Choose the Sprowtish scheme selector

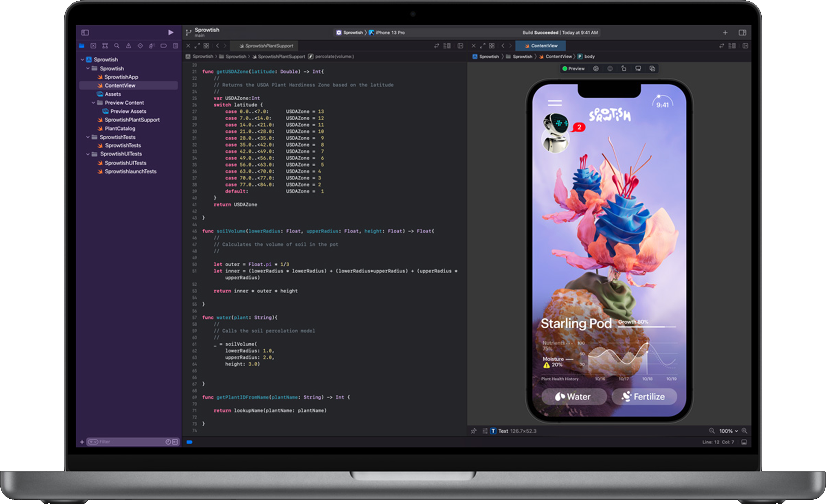[x=349, y=33]
